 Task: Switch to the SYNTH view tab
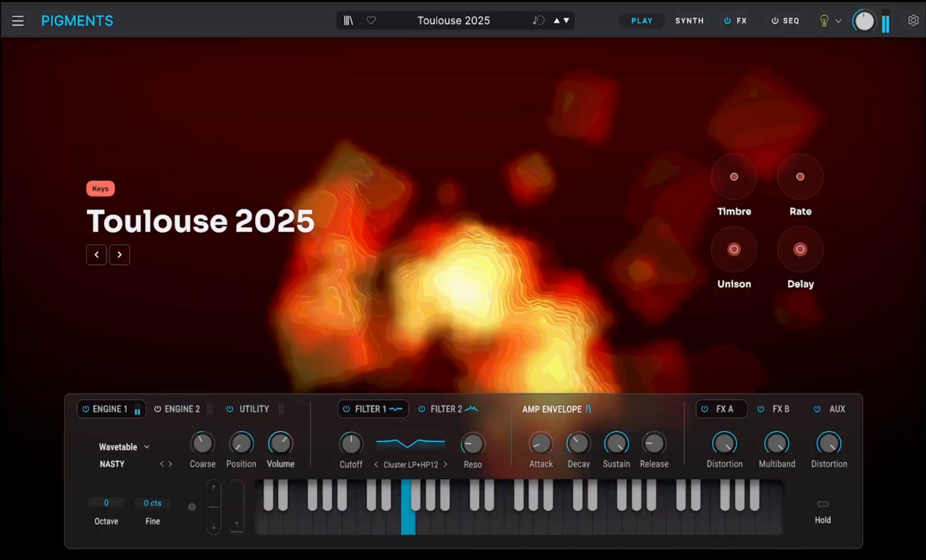click(689, 20)
